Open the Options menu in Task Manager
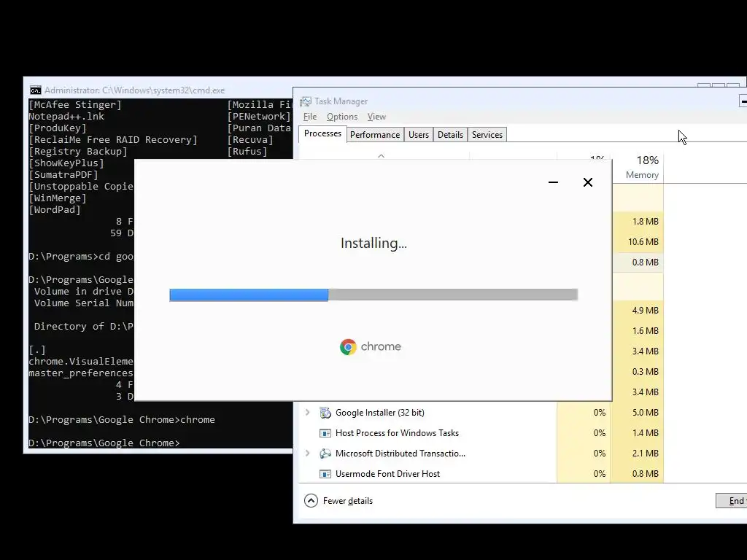747x560 pixels. tap(342, 117)
